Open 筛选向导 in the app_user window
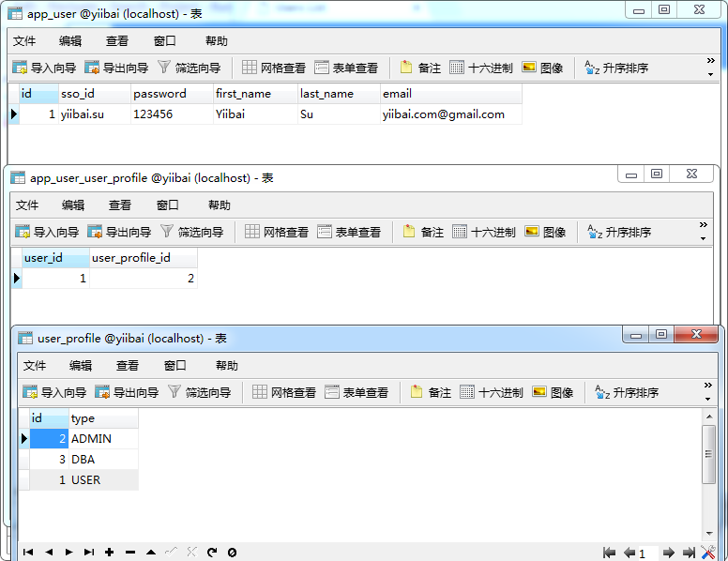Image resolution: width=728 pixels, height=561 pixels. [189, 68]
